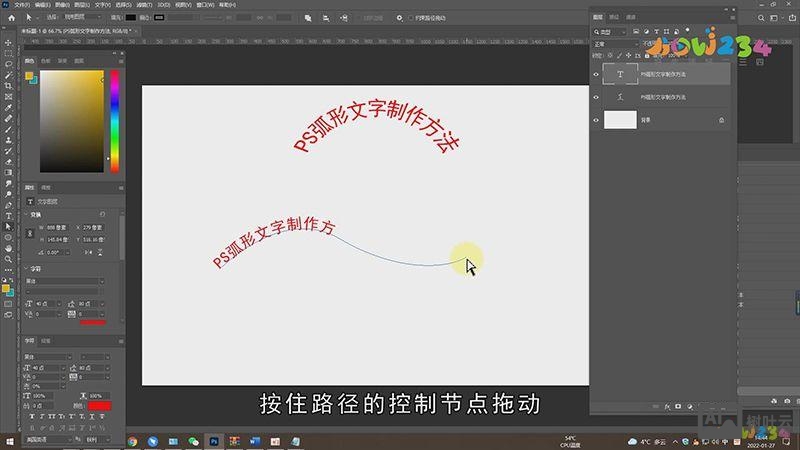Screen dimensions: 800x450
Task: Select the Rectangular Marquee tool
Action: tap(8, 54)
